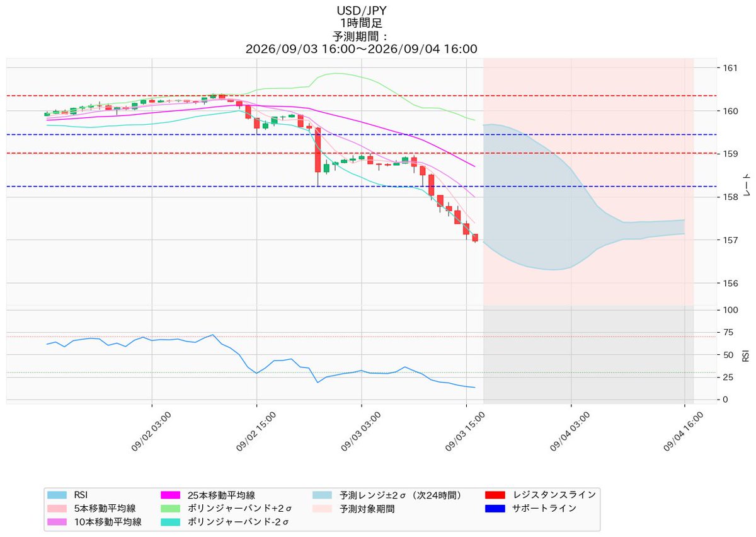756x537 pixels.
Task: Click the 5本移動平均線 legend swatch
Action: tap(58, 508)
